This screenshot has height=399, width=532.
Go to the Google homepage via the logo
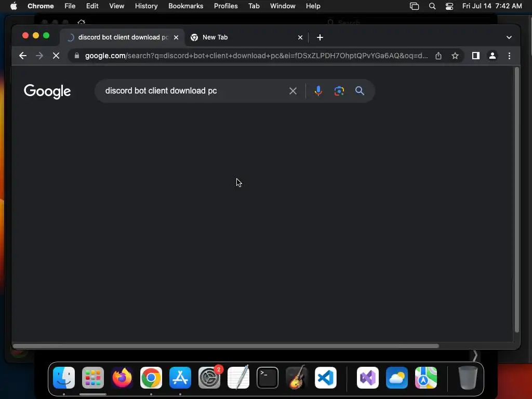coord(47,91)
